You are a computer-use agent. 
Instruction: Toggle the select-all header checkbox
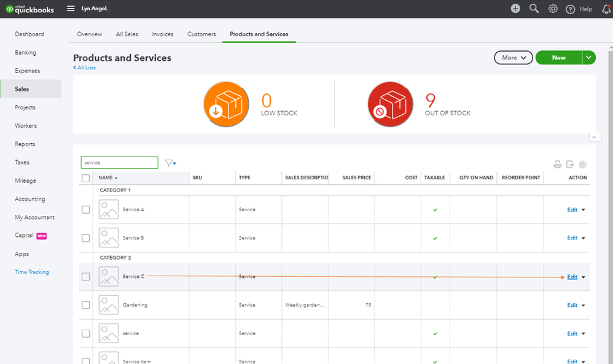click(85, 178)
